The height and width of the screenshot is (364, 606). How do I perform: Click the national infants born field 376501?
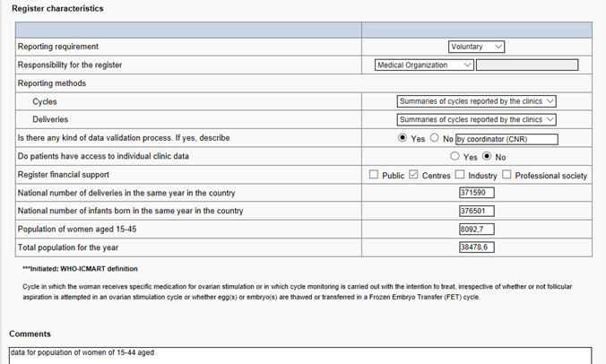(477, 211)
